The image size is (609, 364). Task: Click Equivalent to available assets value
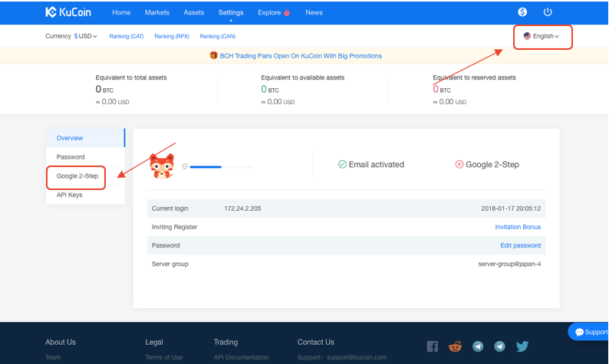(x=270, y=90)
